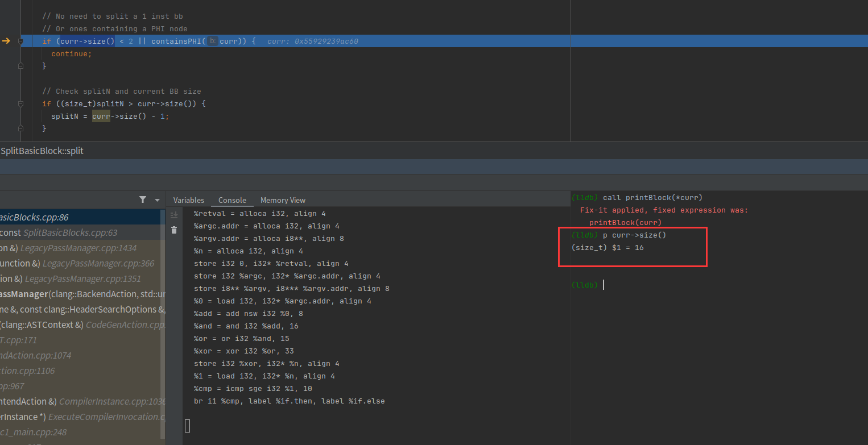Screen dimensions: 868x445
Task: Switch to the Variables tab
Action: 188,200
